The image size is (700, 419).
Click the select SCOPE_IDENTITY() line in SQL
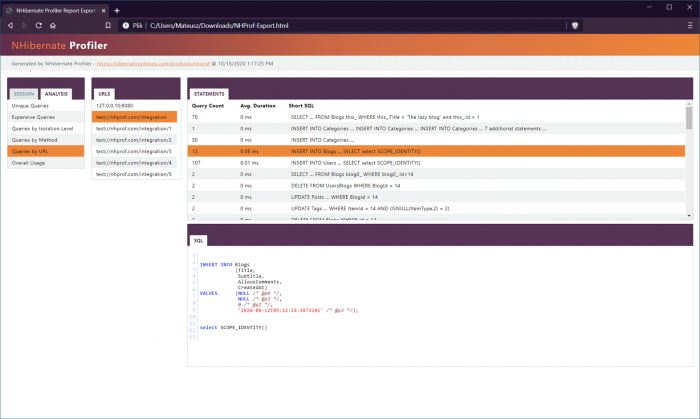click(233, 328)
